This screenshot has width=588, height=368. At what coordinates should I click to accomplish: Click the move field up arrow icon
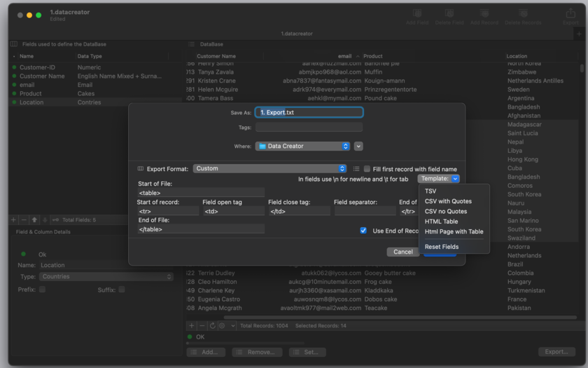34,219
